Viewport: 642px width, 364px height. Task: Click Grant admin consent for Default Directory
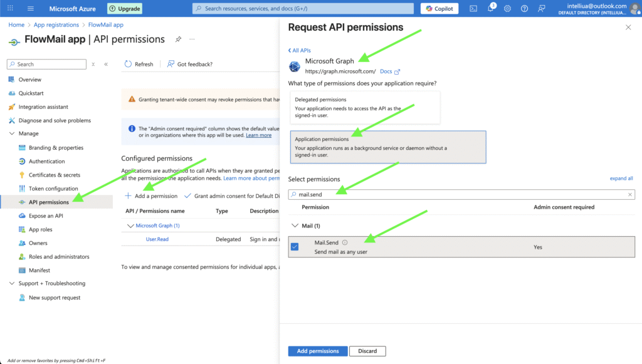(232, 196)
